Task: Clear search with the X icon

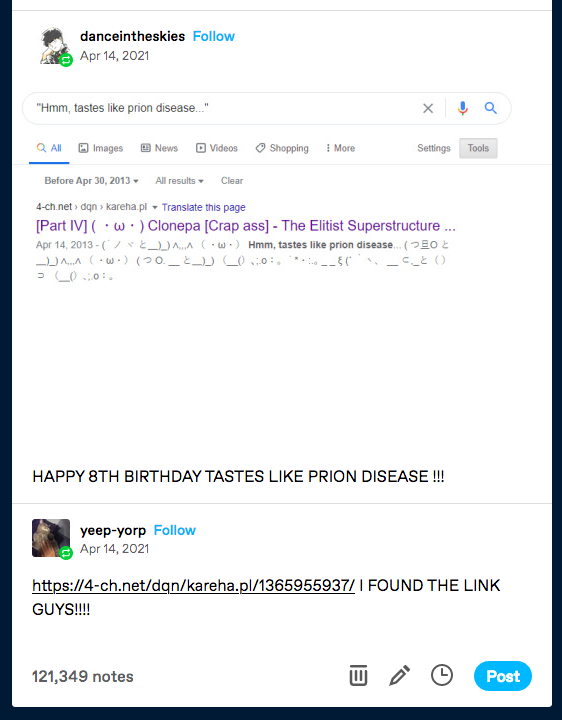Action: tap(428, 108)
